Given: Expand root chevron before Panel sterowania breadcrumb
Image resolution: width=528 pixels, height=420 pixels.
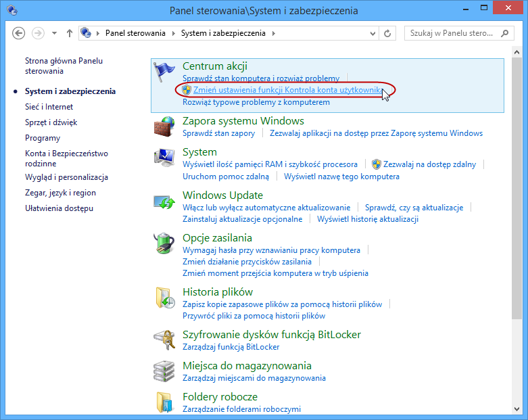Looking at the screenshot, I should [98, 33].
